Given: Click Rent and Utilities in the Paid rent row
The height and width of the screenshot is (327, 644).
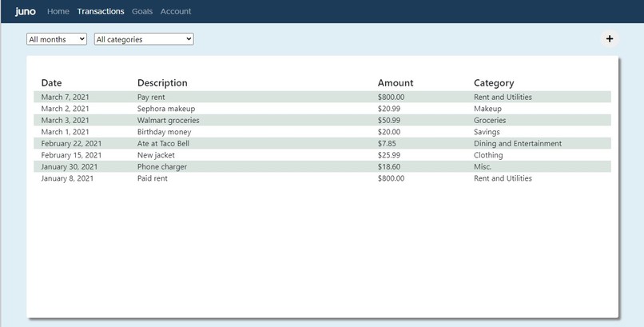Looking at the screenshot, I should point(503,178).
